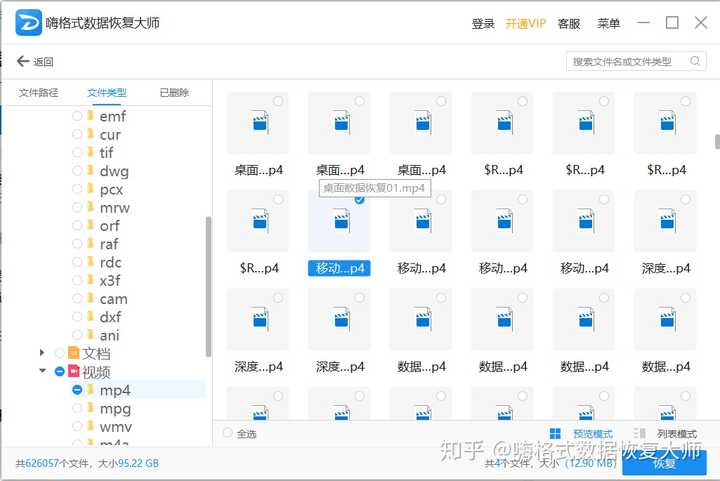Open the 菜单 menu
The width and height of the screenshot is (720, 481).
point(608,23)
